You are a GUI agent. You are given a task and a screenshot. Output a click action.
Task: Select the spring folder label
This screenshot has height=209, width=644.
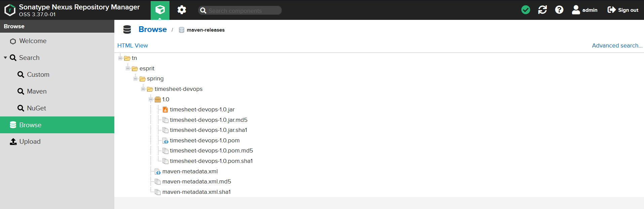tap(155, 79)
